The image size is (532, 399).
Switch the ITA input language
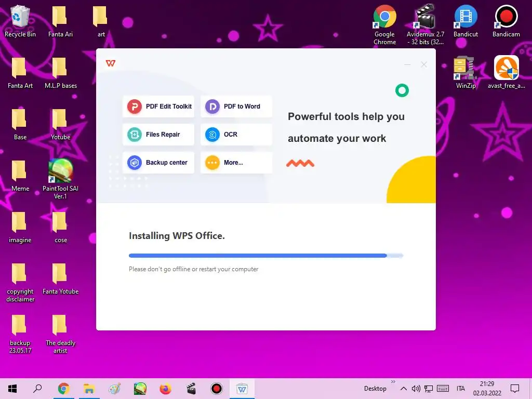(460, 389)
